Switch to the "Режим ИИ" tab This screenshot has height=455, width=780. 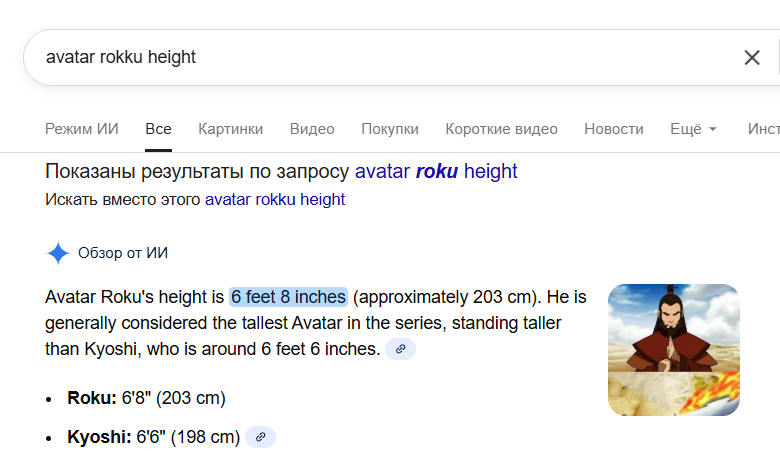82,129
